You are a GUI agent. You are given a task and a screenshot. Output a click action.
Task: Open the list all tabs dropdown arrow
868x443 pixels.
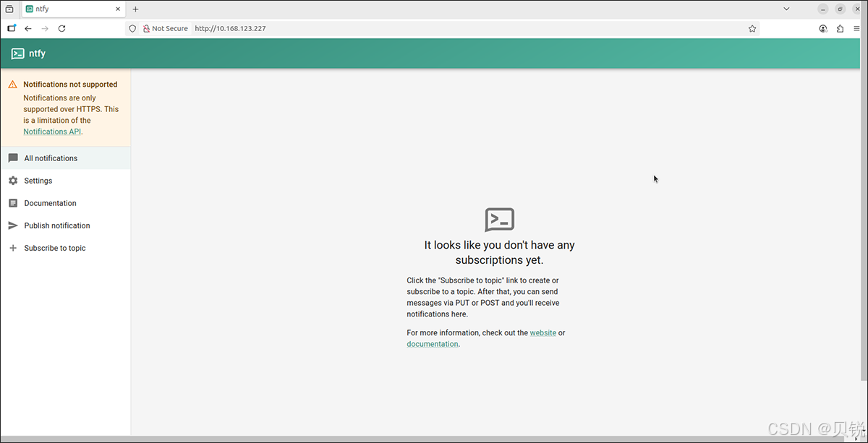(x=787, y=9)
